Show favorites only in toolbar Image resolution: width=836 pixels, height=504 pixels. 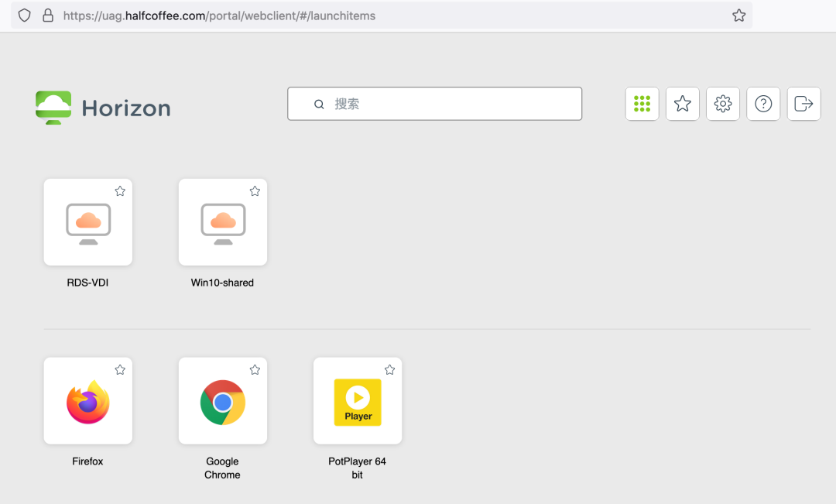click(683, 104)
